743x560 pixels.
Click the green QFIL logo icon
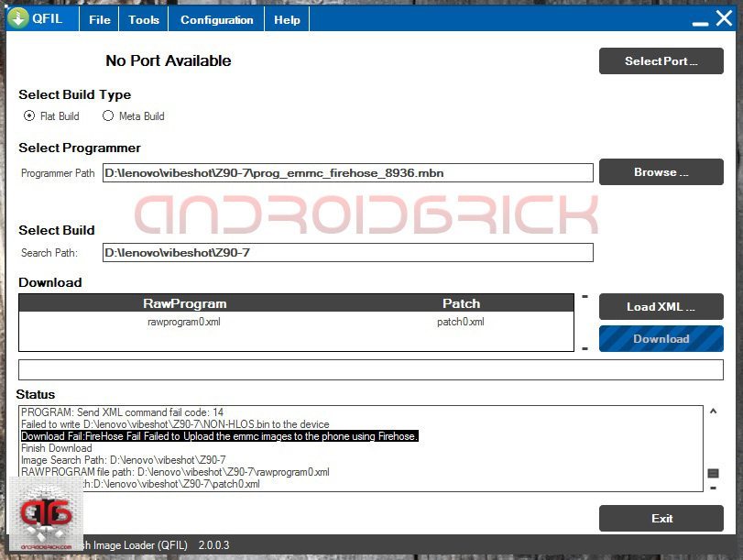click(19, 19)
